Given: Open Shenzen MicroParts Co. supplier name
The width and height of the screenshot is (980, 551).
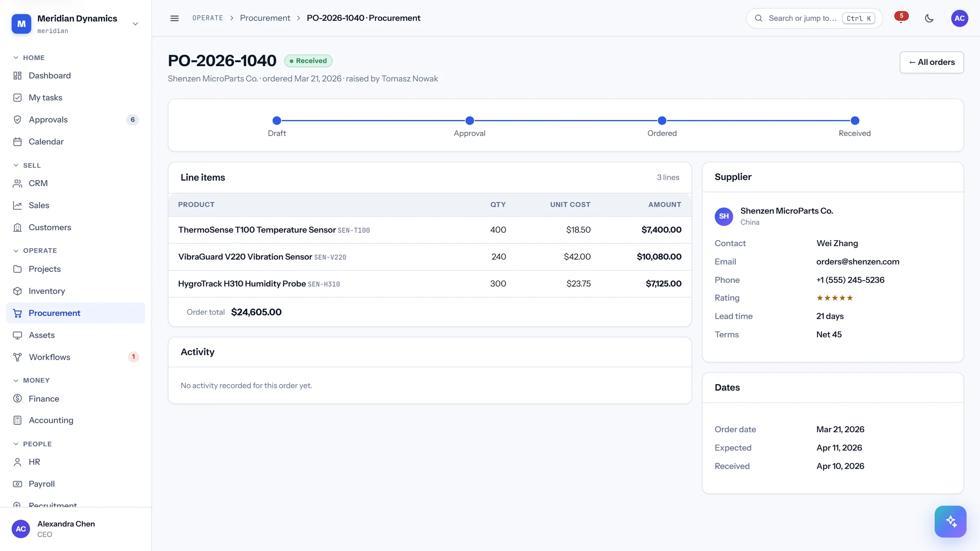Looking at the screenshot, I should pos(786,211).
